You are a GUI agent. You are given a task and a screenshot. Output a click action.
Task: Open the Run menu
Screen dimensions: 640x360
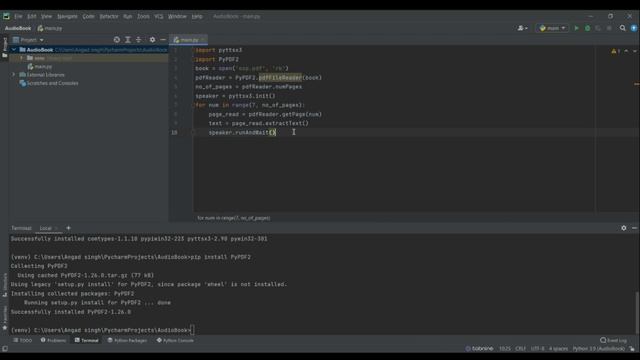[x=128, y=16]
